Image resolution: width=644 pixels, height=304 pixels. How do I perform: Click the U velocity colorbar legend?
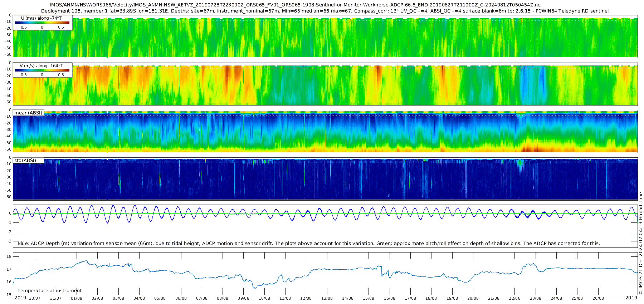(x=42, y=23)
